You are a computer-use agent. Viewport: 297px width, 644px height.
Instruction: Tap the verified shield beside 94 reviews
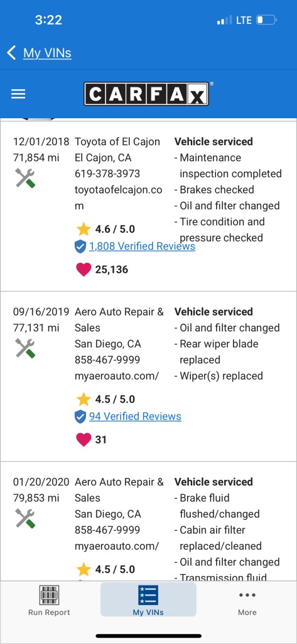(x=80, y=416)
